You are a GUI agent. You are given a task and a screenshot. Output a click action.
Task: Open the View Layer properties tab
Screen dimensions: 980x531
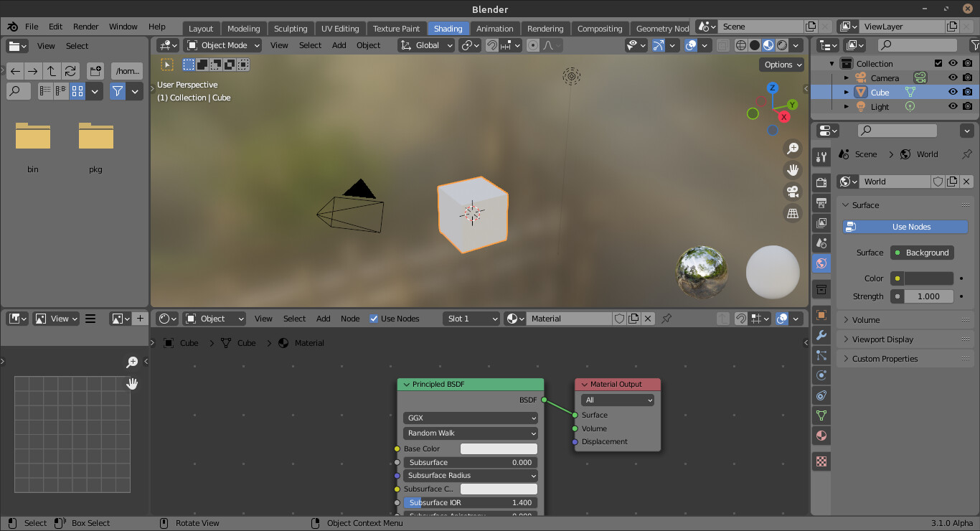tap(821, 223)
